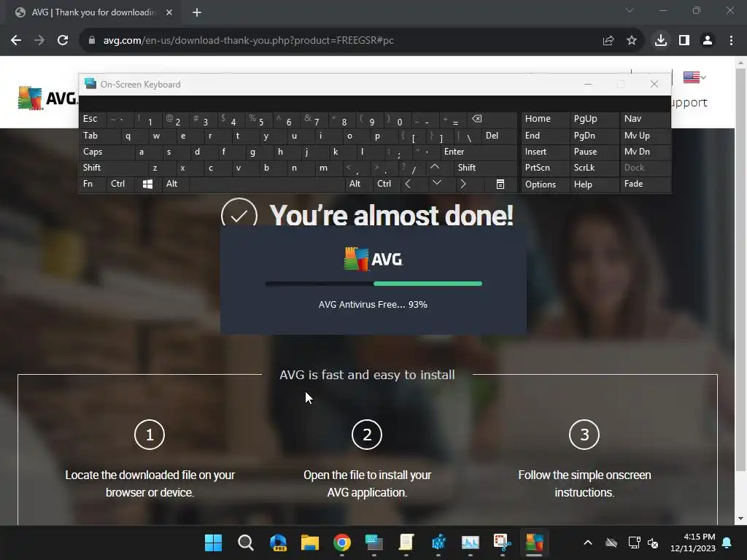The height and width of the screenshot is (560, 747).
Task: Open keyboard Help
Action: point(594,184)
